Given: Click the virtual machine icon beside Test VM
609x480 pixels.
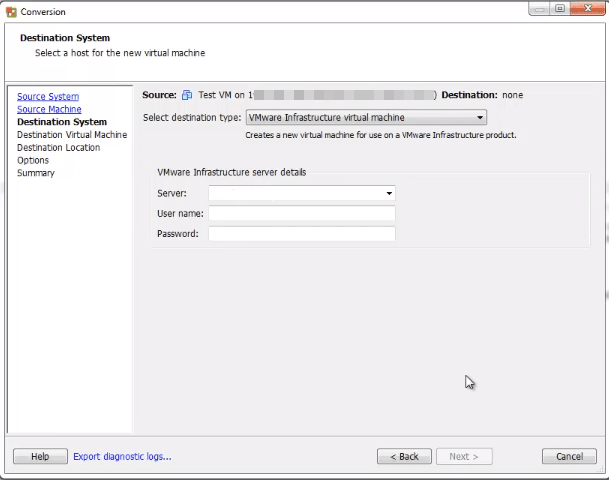Looking at the screenshot, I should point(187,96).
